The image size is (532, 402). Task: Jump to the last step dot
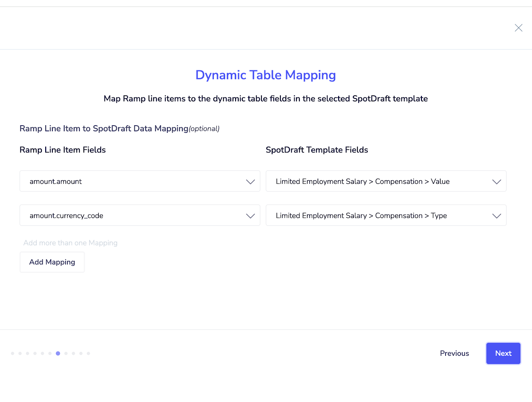point(88,353)
